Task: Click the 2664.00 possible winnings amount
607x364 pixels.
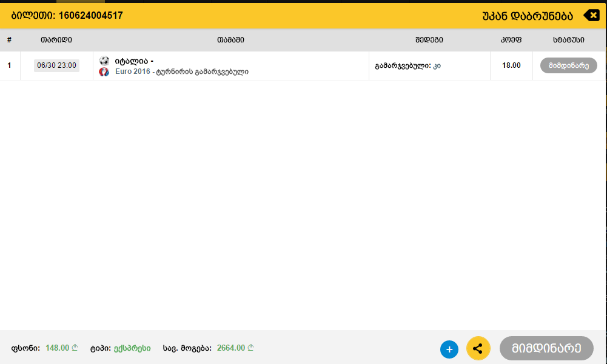Action: [235, 348]
